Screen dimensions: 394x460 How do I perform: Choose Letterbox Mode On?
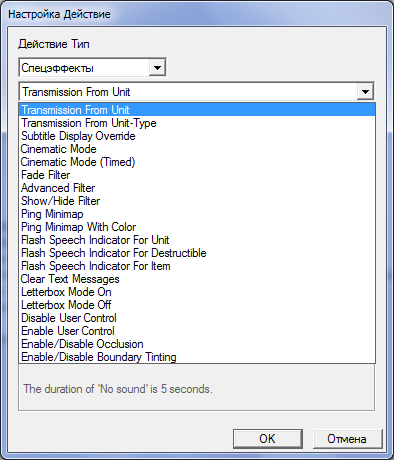tap(197, 292)
